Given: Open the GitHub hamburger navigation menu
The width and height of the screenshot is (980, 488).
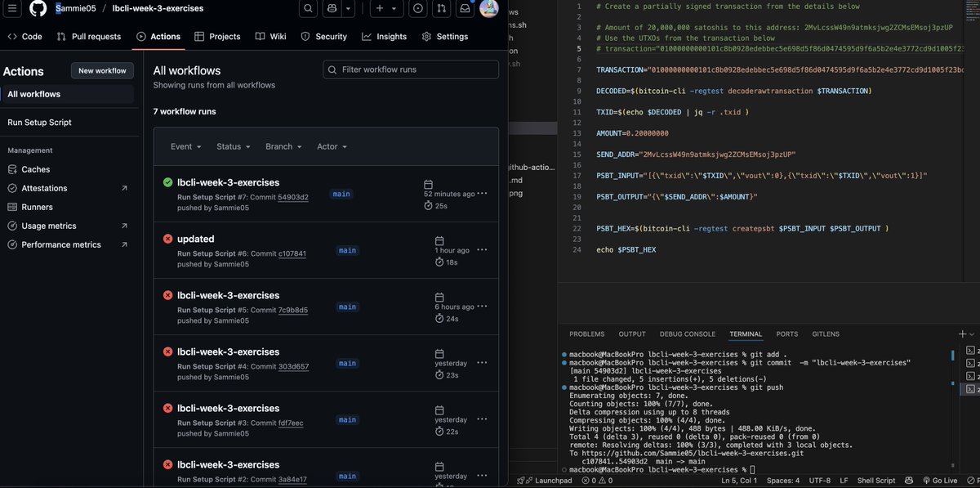Looking at the screenshot, I should 12,8.
